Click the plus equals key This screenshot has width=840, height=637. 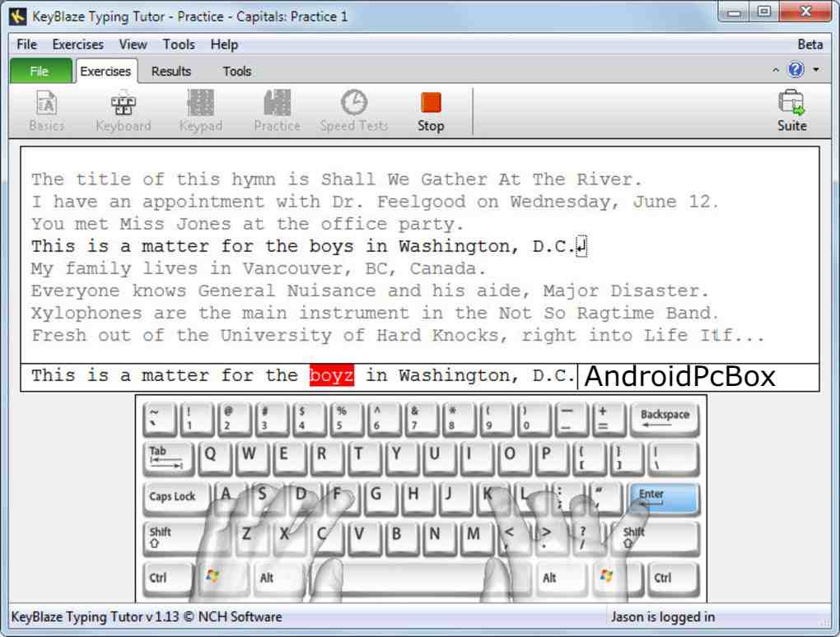[609, 419]
